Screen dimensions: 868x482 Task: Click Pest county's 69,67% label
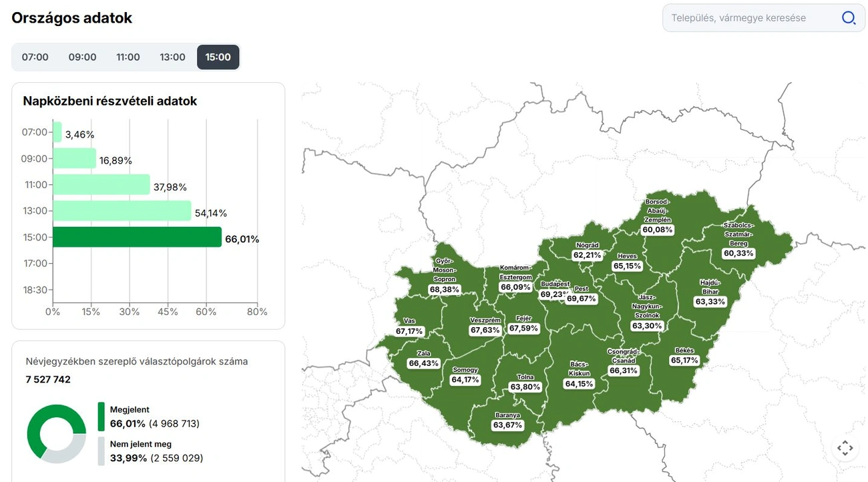(581, 298)
